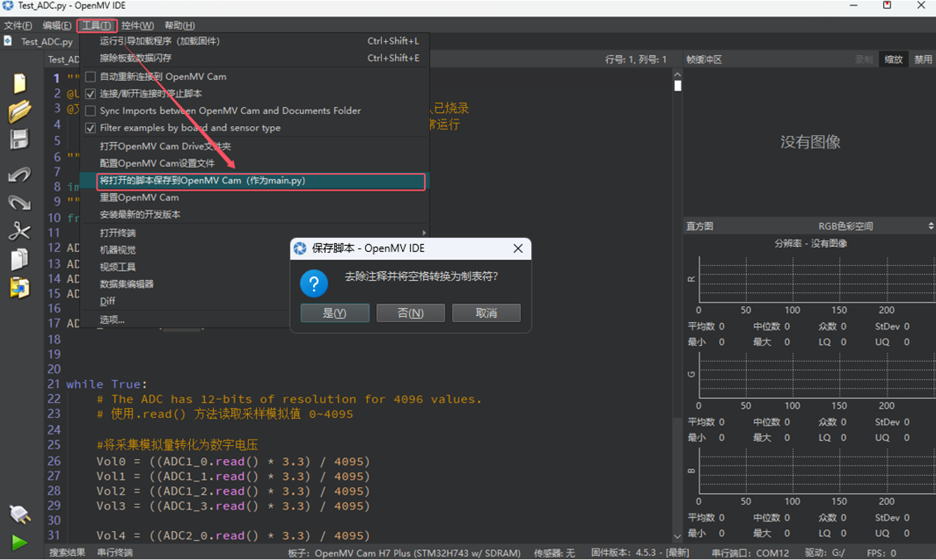Click the 板子: OpenMV Cam H7 Plus status entry
Image resolution: width=936 pixels, height=560 pixels.
point(404,553)
